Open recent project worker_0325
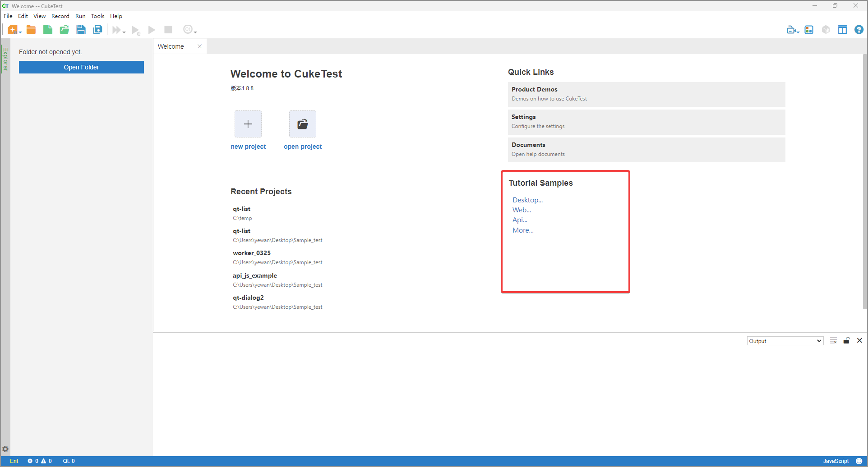 point(277,257)
